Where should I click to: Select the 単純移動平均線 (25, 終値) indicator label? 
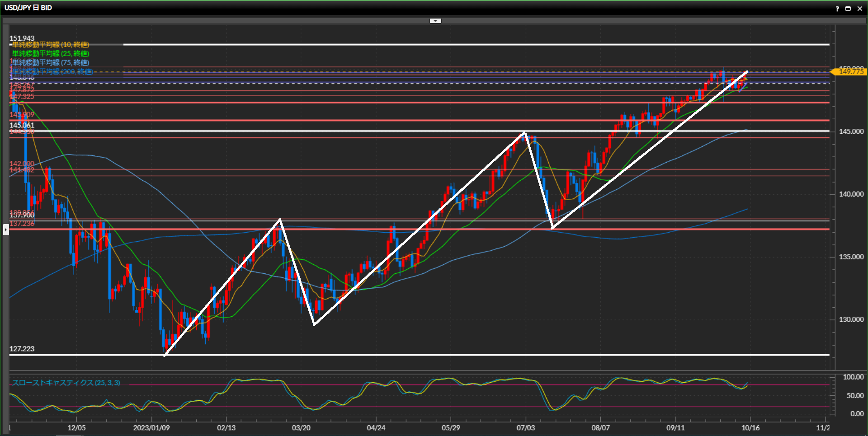click(x=50, y=54)
